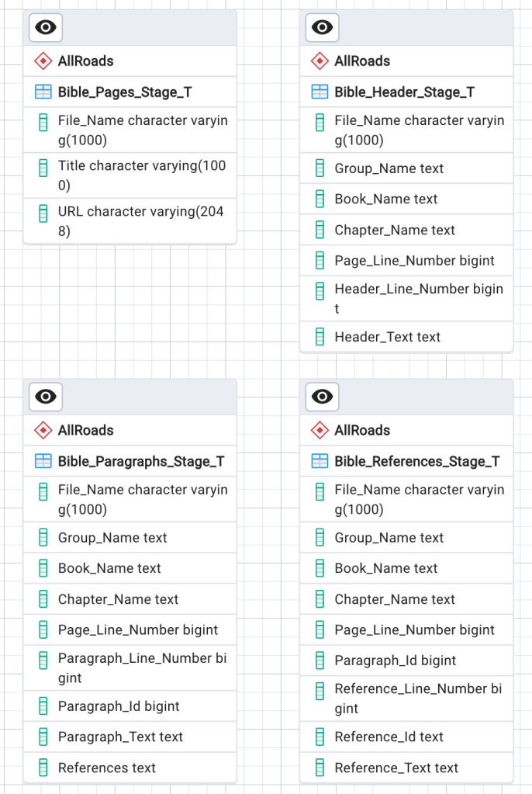Click table icon beside Bible_Header_Stage_T

tap(320, 92)
